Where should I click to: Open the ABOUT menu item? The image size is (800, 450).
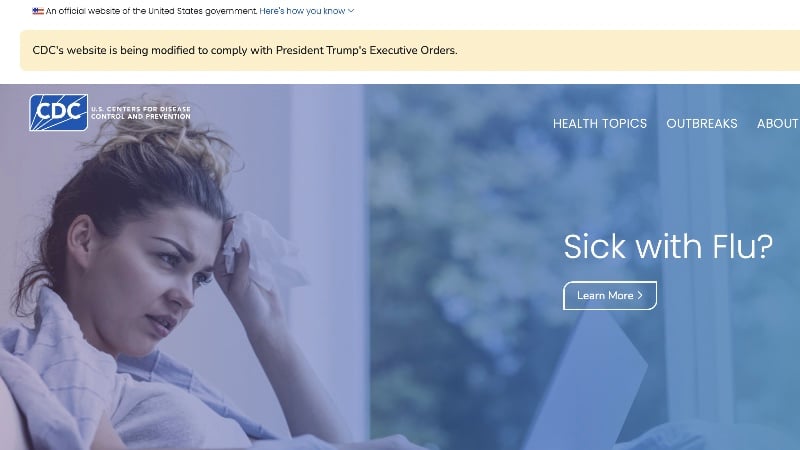pos(778,123)
